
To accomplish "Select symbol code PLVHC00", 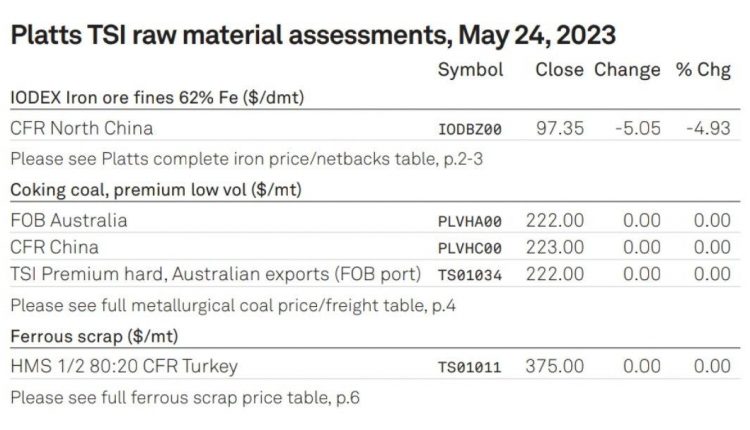I will [470, 248].
